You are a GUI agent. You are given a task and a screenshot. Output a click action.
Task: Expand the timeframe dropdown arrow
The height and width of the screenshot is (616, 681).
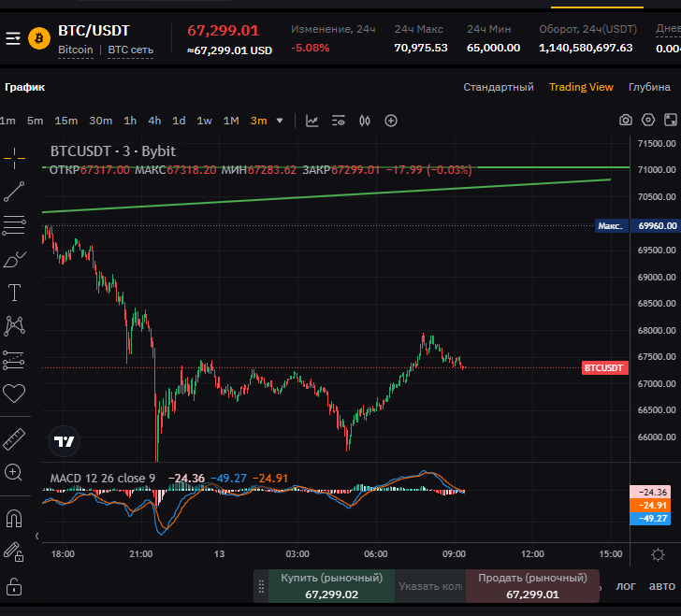coord(280,121)
